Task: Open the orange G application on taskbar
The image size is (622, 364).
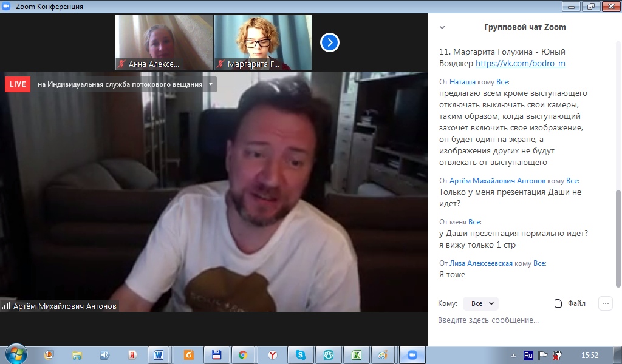Action: point(189,355)
